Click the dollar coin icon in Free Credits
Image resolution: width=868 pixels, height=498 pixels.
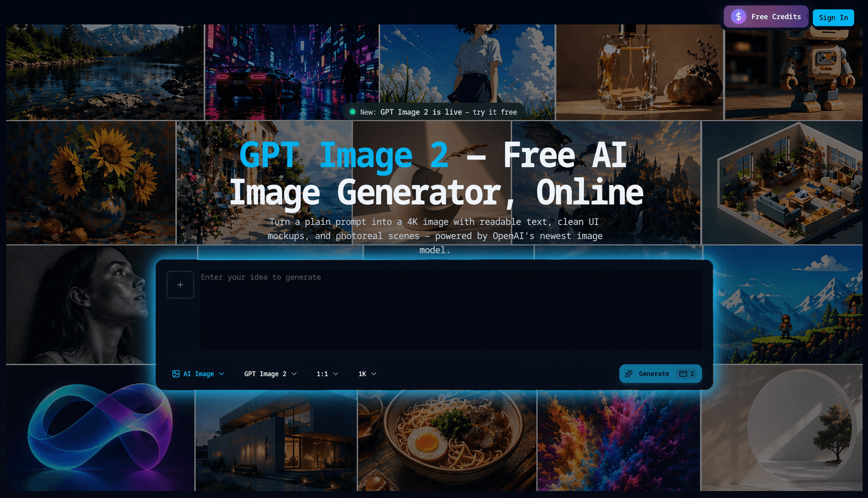(739, 17)
